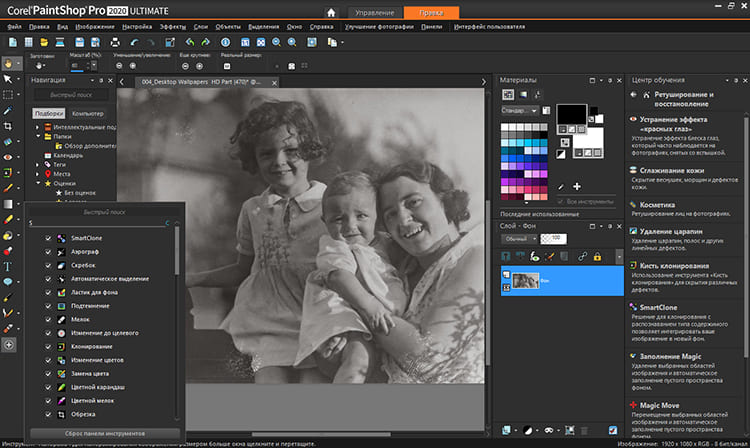Open the Swatches tab icon in Materials
The image size is (750, 448).
pyautogui.click(x=508, y=95)
